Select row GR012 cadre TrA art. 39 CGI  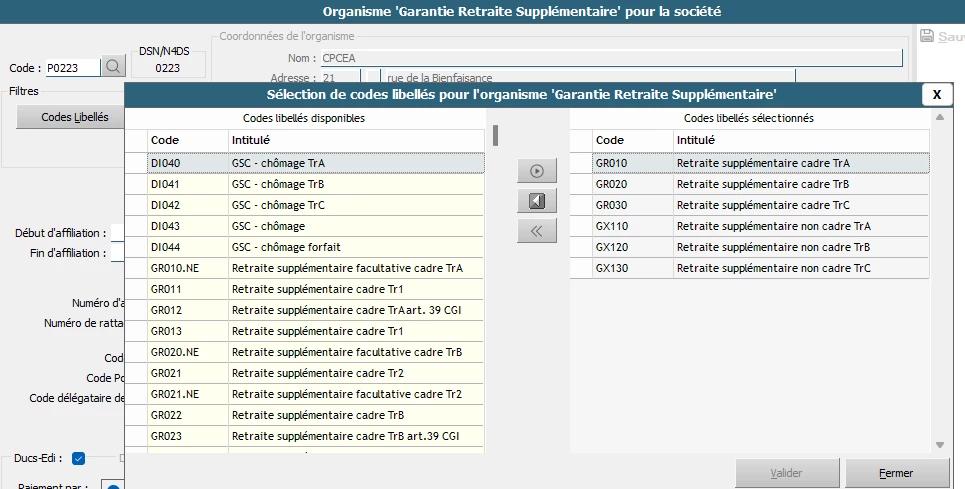(316, 310)
